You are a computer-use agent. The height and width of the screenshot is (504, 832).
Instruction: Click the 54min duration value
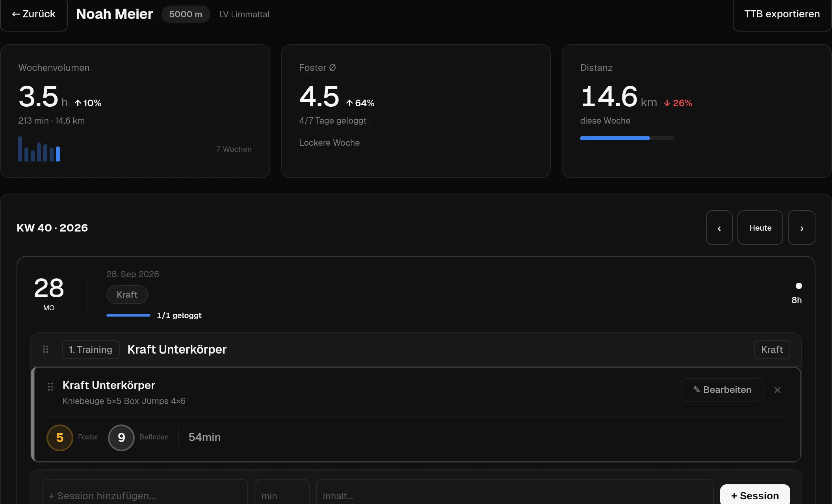tap(204, 437)
